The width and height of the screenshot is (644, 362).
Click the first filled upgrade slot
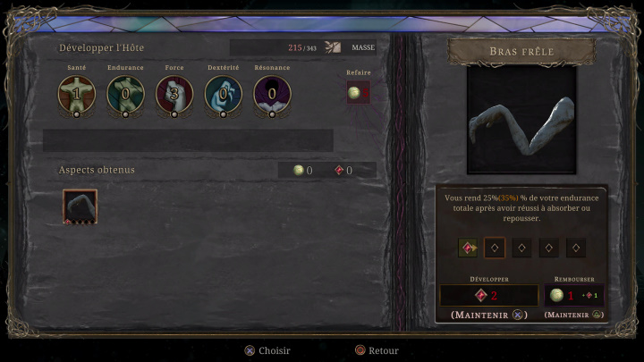point(468,248)
